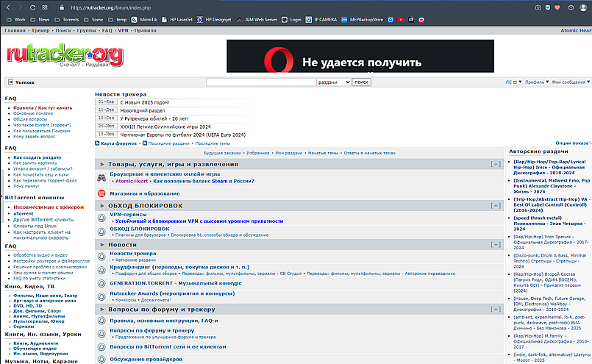The image size is (592, 364).
Task: Open the MikroTik bookmark
Action: pos(144,20)
